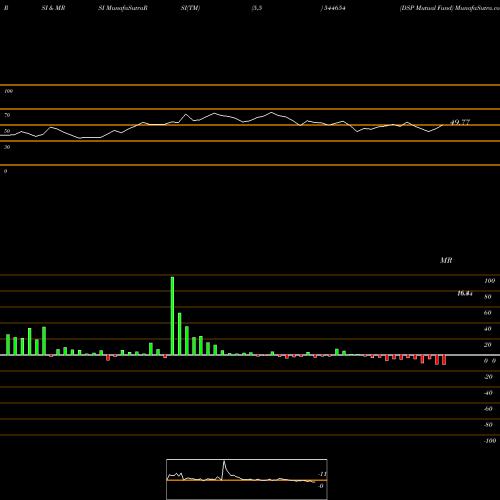Open the mini overview chart at bottom
The width and height of the screenshot is (500, 500).
click(247, 479)
